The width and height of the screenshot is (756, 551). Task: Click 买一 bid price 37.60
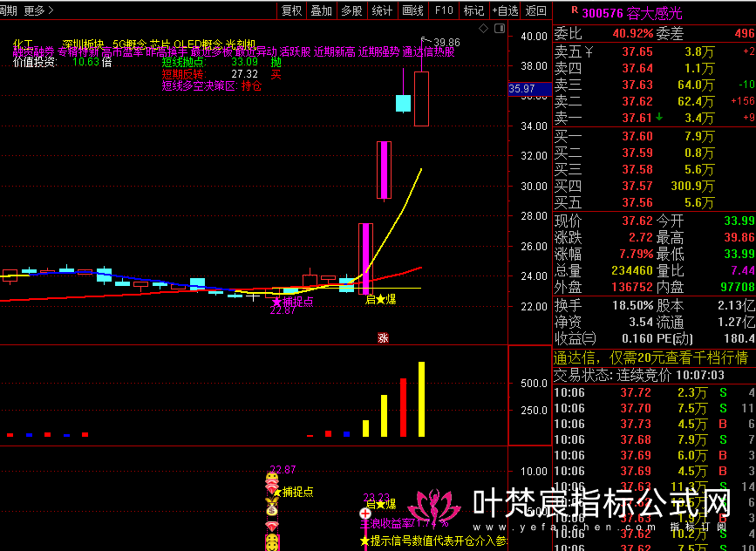pos(637,136)
